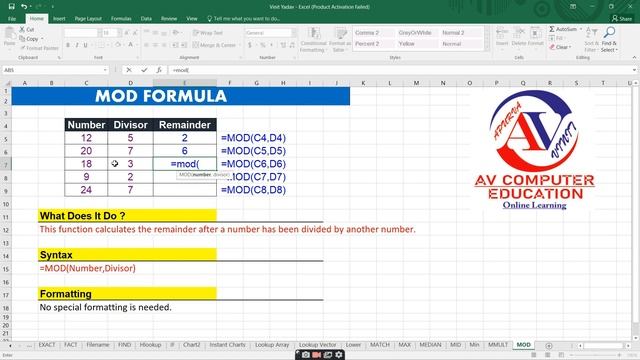Apply the Normal 2 cell style

point(460,33)
